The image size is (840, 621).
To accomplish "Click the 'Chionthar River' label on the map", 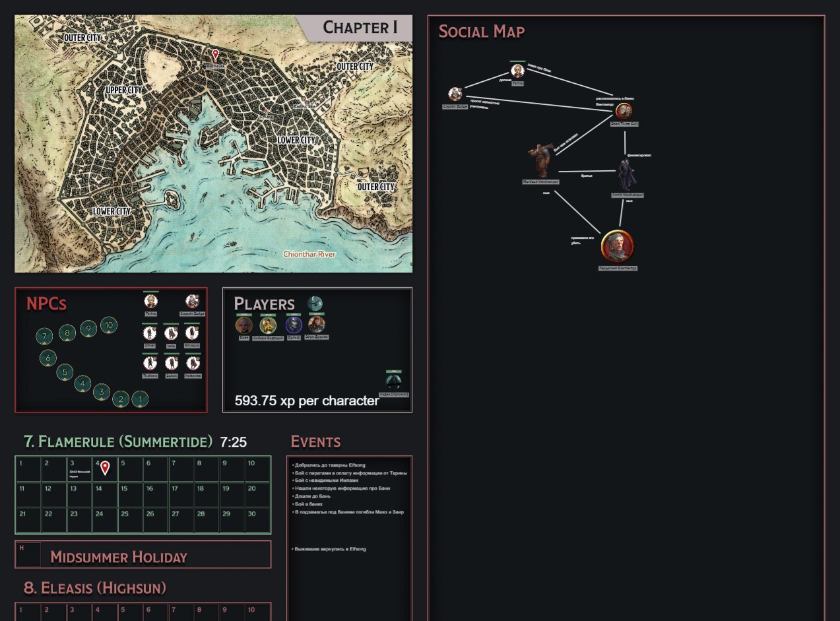I will (309, 254).
